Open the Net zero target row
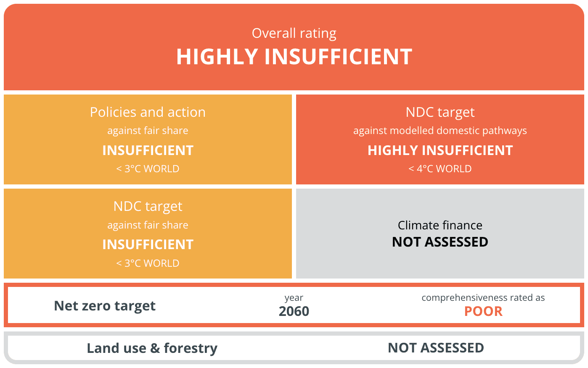The image size is (588, 368). pyautogui.click(x=294, y=305)
